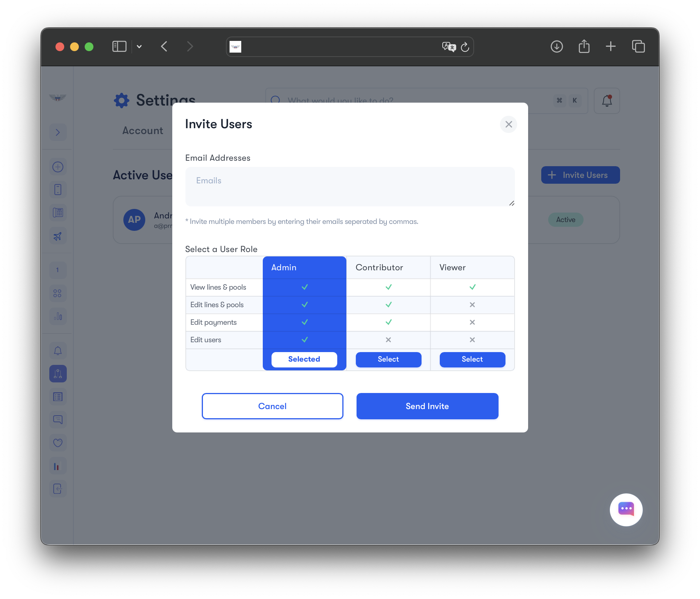Click the logout icon in the sidebar
The image size is (700, 599).
pyautogui.click(x=58, y=489)
